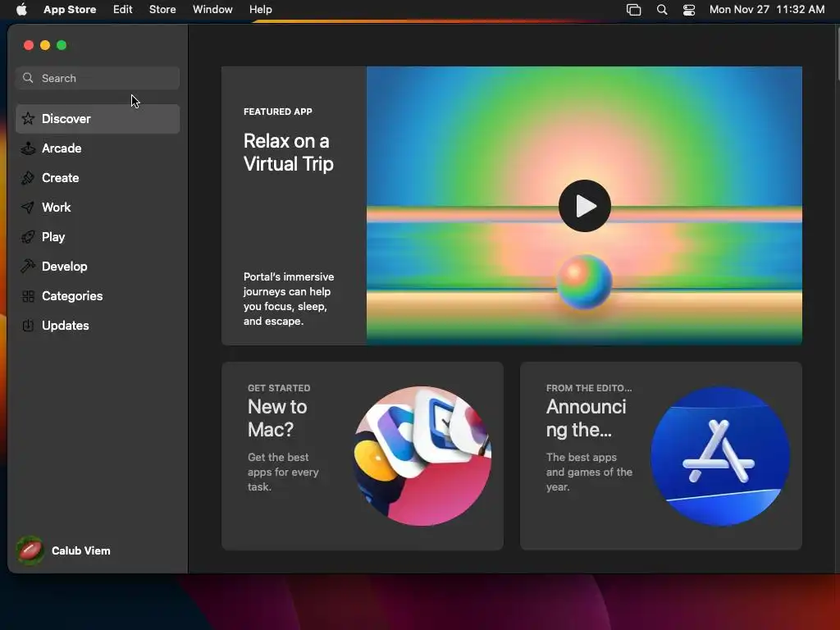Click 'The best apps and games of the year.'

coord(589,472)
